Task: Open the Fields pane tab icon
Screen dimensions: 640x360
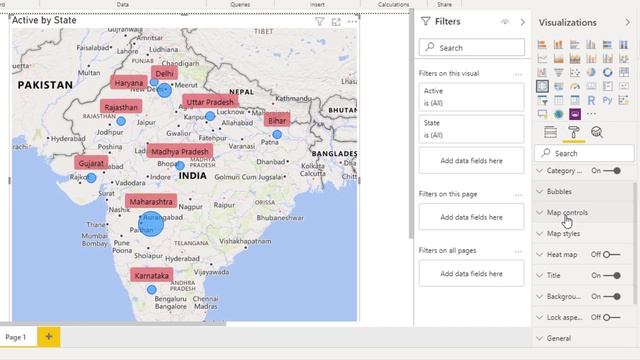Action: (551, 132)
